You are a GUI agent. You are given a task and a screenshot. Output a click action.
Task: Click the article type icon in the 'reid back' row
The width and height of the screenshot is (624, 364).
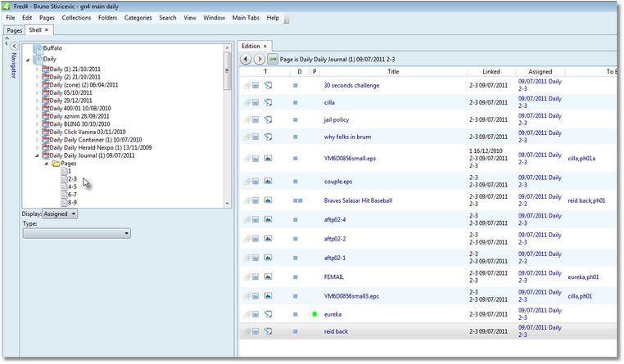[269, 331]
